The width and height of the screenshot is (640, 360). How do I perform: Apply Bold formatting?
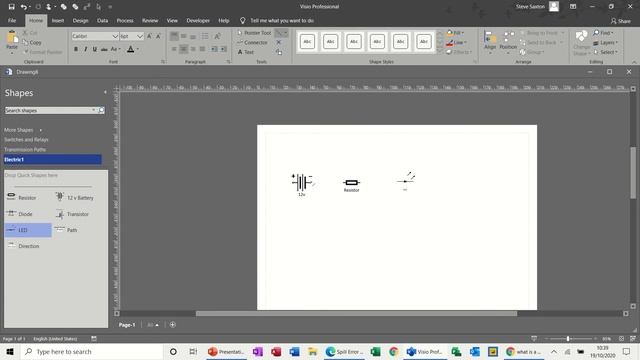[76, 49]
